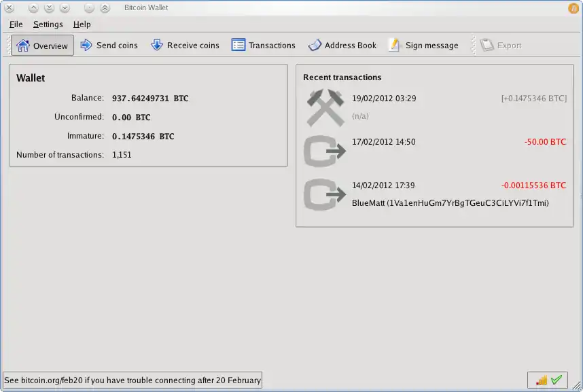583x392 pixels.
Task: Click the bitcoin.org/feb20 status bar notice
Action: pos(132,380)
